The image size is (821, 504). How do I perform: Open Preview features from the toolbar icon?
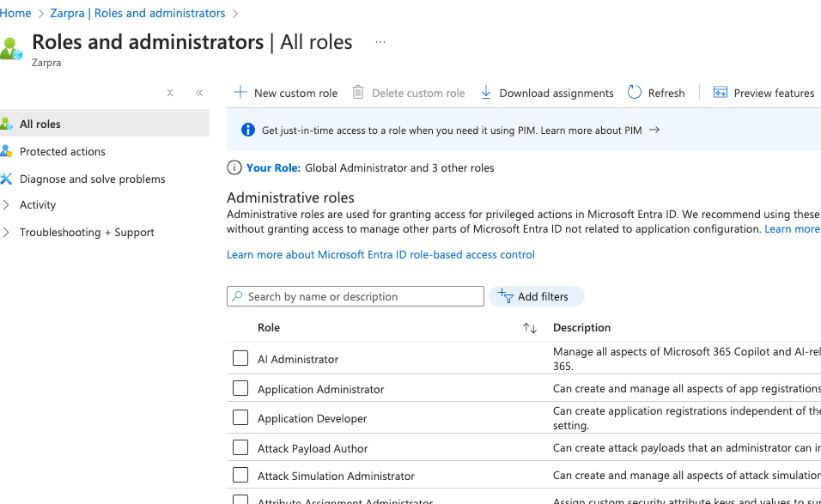(x=721, y=93)
